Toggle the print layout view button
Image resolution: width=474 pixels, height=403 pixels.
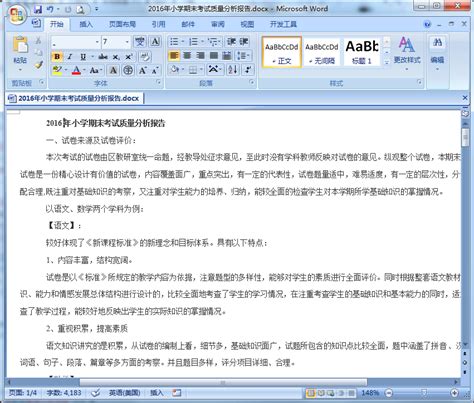[311, 393]
